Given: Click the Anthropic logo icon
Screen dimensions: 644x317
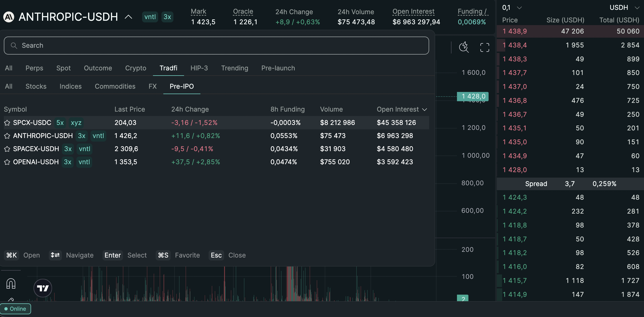Looking at the screenshot, I should pos(9,17).
